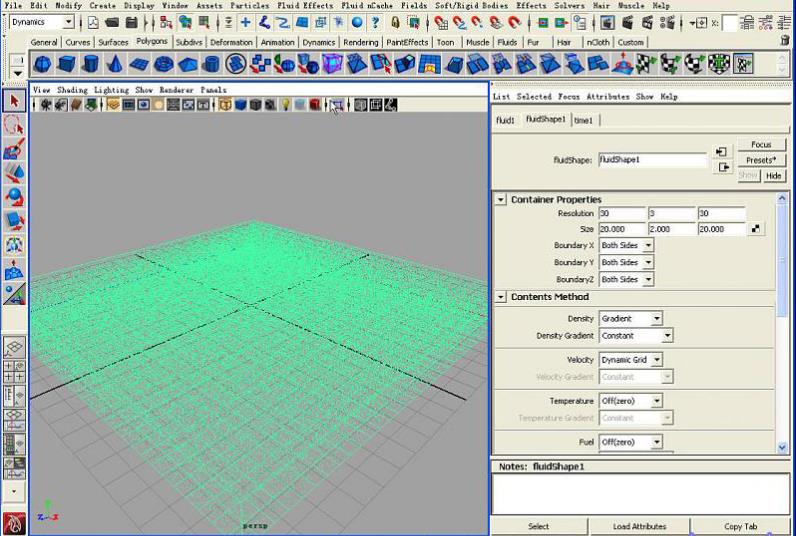Click the shelf trash can icon

click(x=785, y=40)
